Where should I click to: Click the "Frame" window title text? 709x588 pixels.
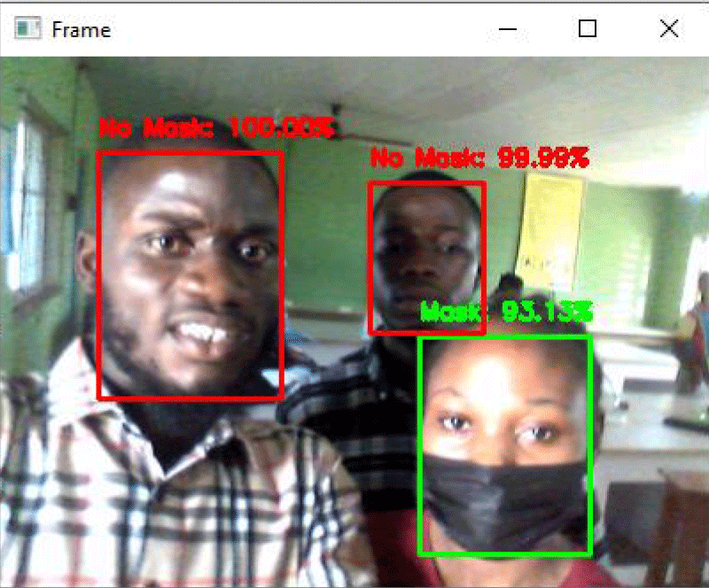tap(82, 30)
